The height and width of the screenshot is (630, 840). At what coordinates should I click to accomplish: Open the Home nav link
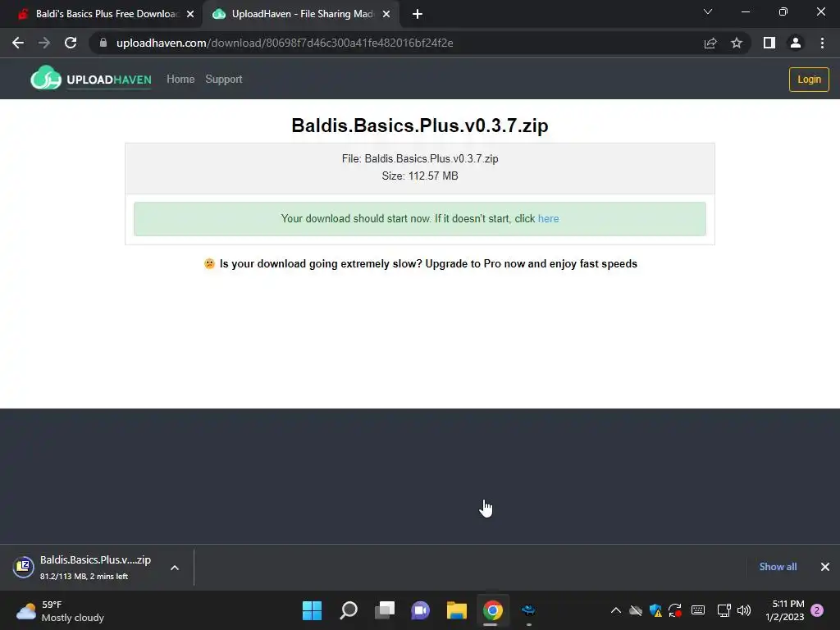[x=180, y=80]
